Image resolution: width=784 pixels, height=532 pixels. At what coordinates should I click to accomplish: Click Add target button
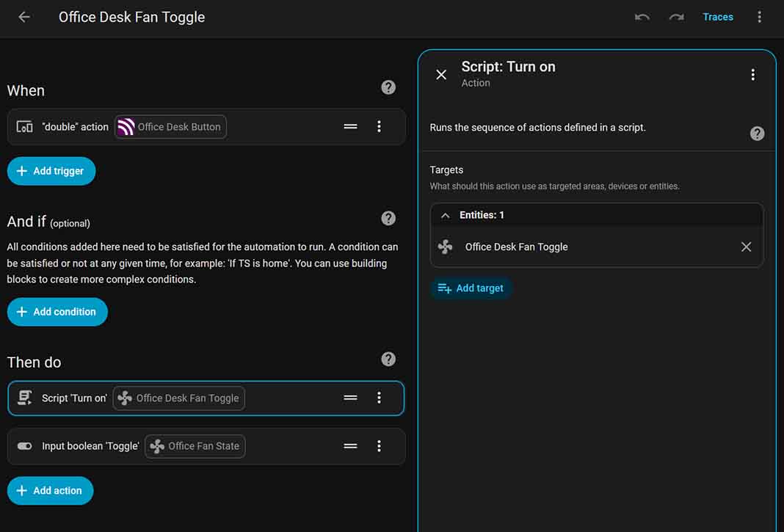pyautogui.click(x=471, y=288)
